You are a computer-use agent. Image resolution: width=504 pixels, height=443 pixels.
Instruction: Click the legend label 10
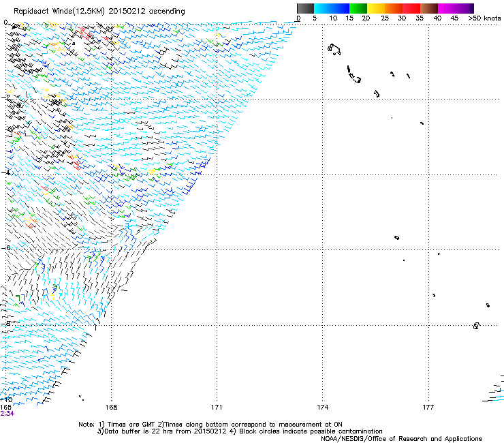pos(333,18)
